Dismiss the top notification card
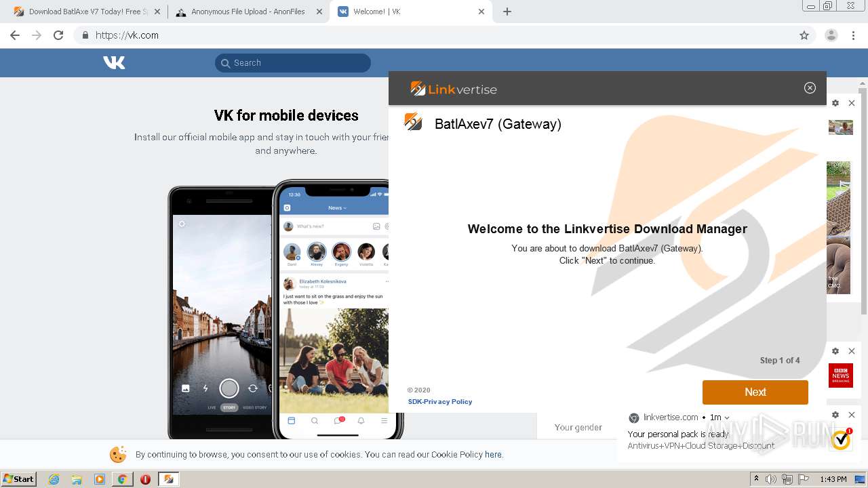 (852, 103)
